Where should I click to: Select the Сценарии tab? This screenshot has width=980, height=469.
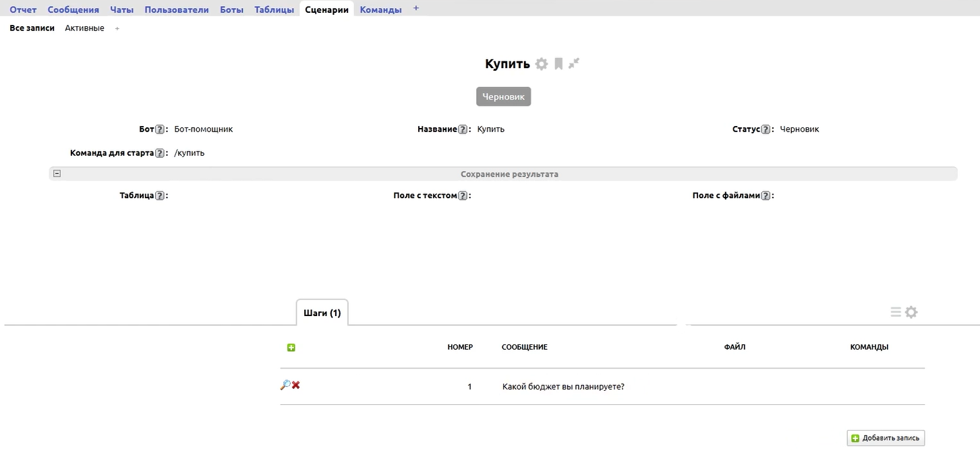pos(327,9)
